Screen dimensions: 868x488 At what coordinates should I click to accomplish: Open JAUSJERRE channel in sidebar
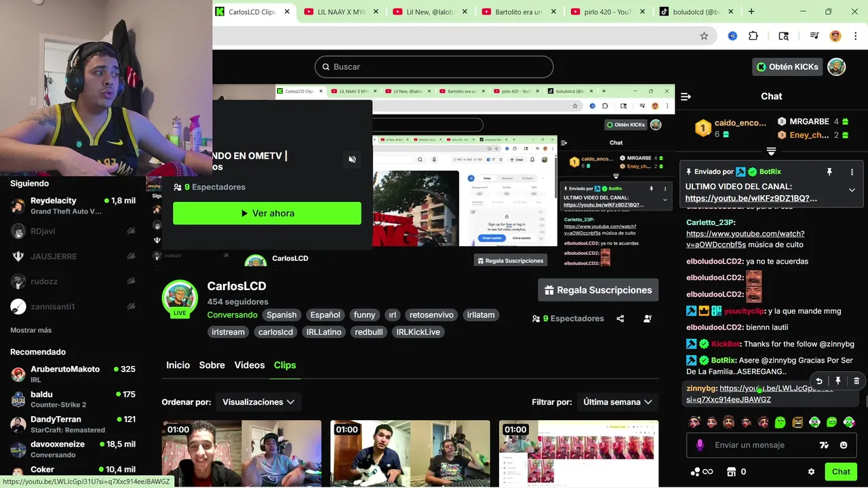[73, 256]
